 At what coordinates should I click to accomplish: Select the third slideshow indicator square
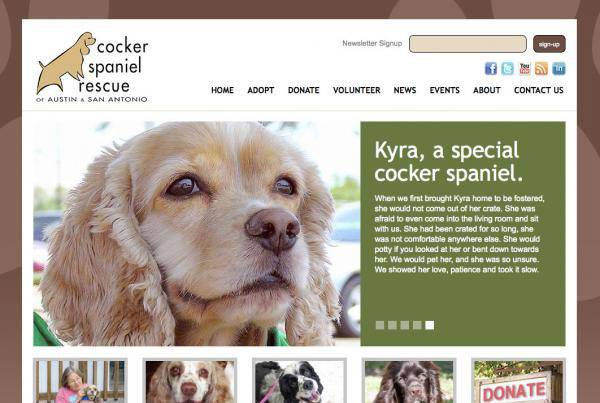[x=404, y=325]
